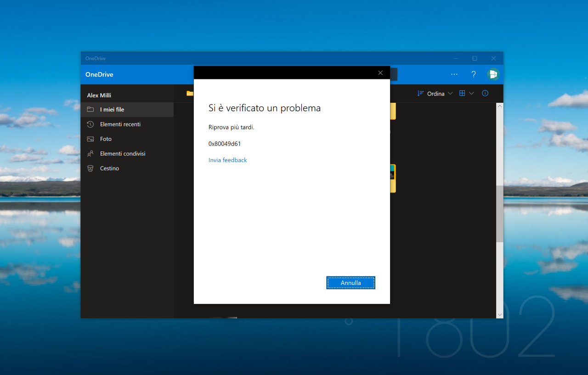
Task: Click the grid view layout icon
Action: [462, 94]
